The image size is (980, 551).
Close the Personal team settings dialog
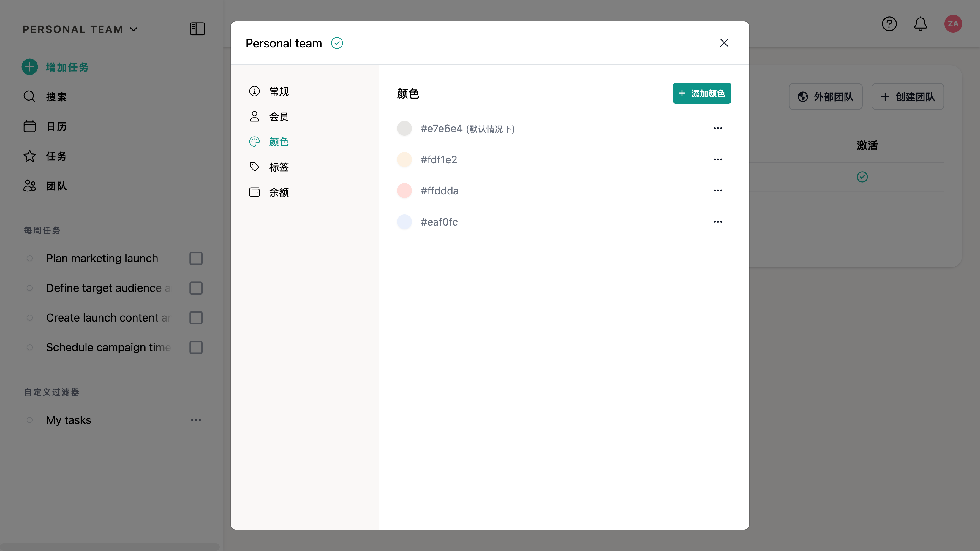pos(724,43)
